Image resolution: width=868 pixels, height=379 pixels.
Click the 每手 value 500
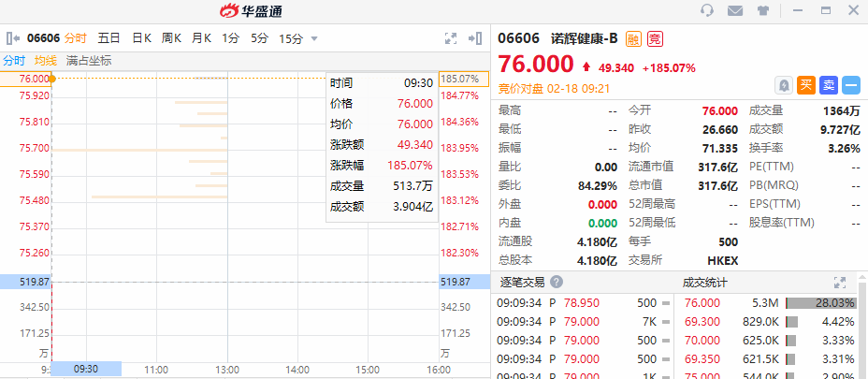click(729, 242)
